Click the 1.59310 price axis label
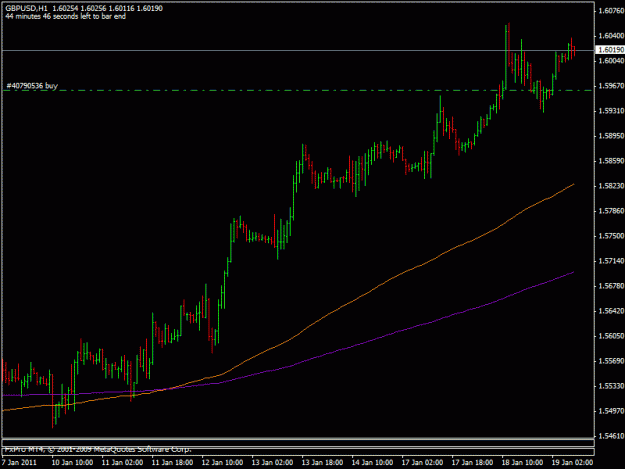 pos(611,111)
